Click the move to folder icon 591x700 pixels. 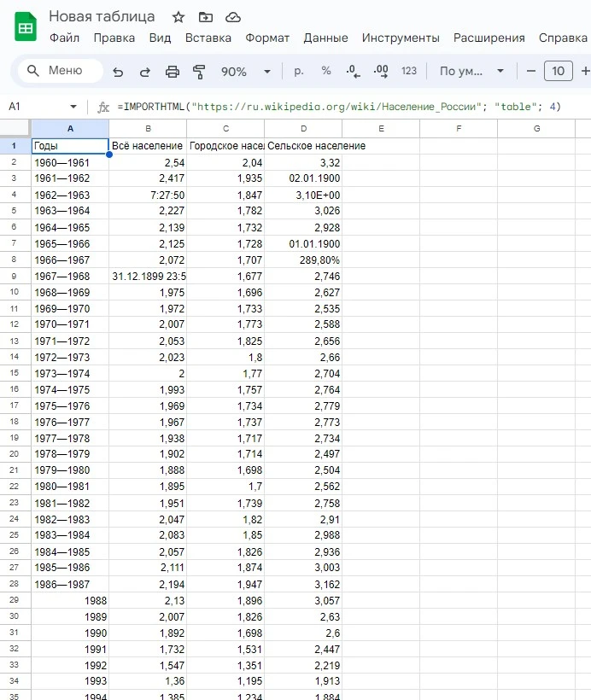pyautogui.click(x=205, y=17)
